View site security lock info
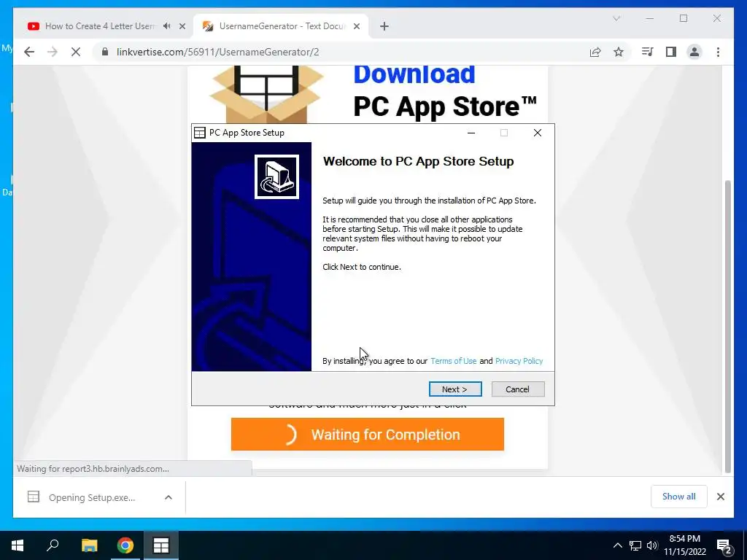The height and width of the screenshot is (560, 747). [x=105, y=52]
